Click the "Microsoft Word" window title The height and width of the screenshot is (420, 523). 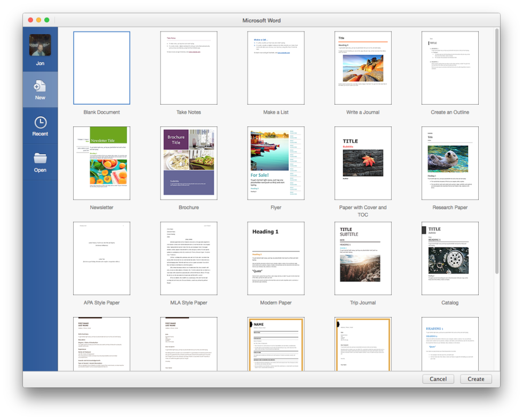pos(261,20)
